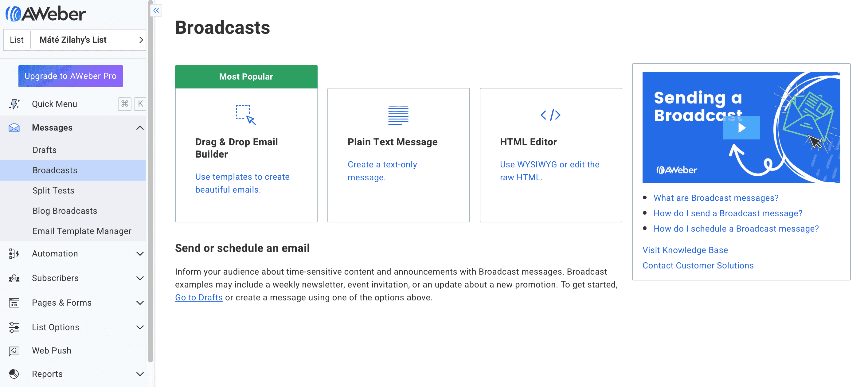Click the Quick Menu lightning icon

point(14,104)
